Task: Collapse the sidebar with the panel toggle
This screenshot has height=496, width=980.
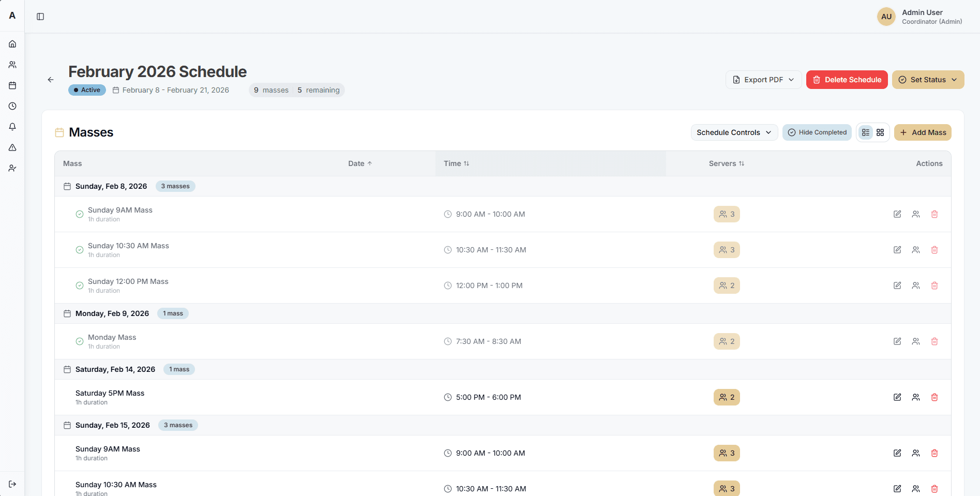Action: 40,16
